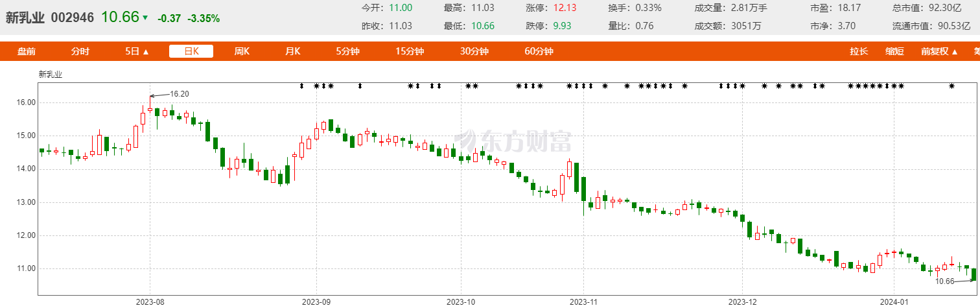Expand the 5日 multi-day dropdown
This screenshot has width=980, height=308.
[137, 52]
